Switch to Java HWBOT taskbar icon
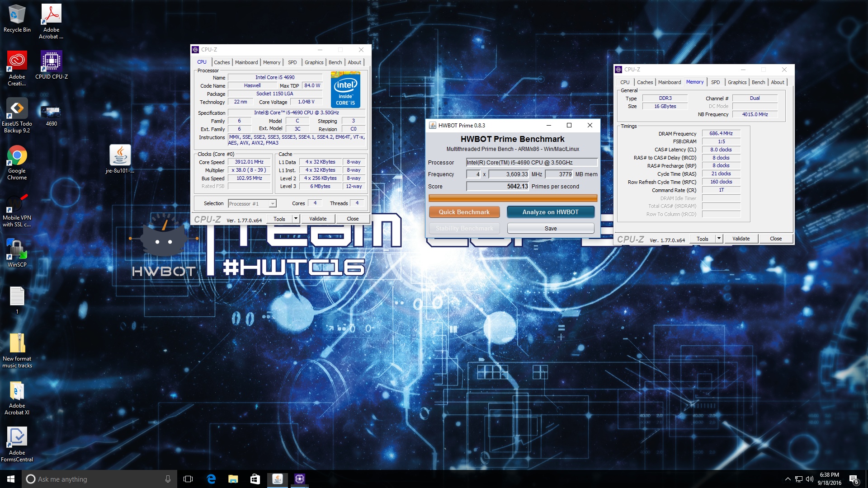Viewport: 868px width, 488px height. click(277, 479)
